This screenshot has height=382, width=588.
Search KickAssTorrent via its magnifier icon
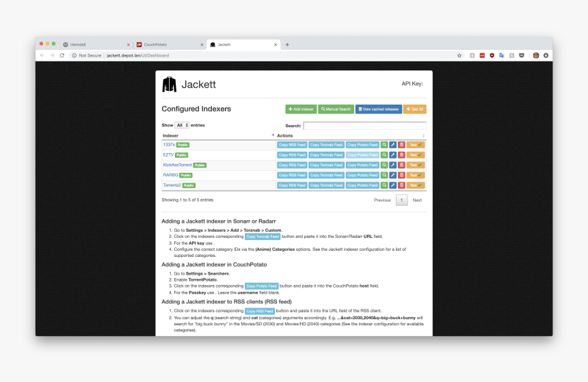384,165
